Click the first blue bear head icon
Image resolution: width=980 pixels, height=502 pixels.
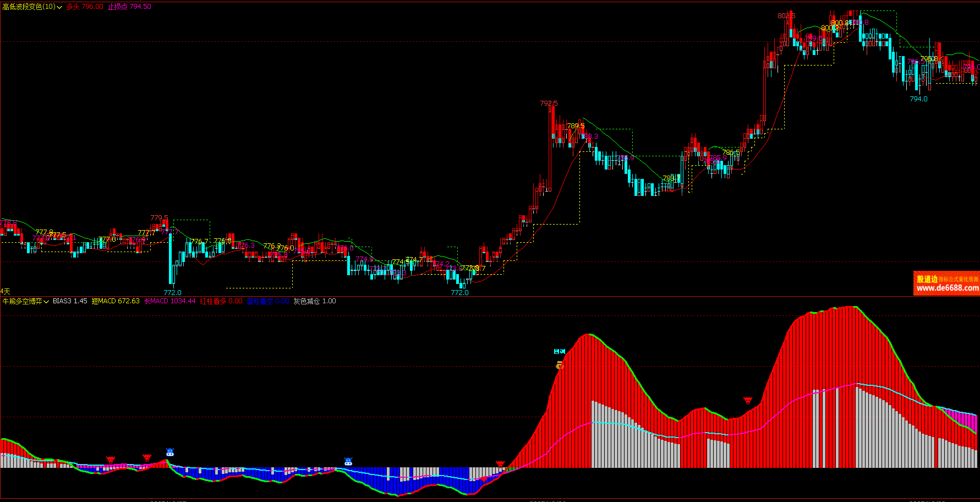[x=170, y=452]
